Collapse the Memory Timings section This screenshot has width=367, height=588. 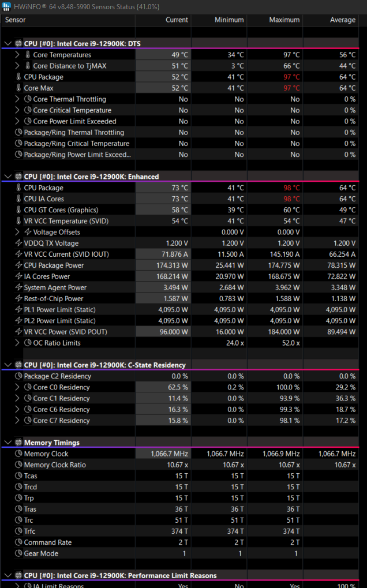[x=8, y=443]
